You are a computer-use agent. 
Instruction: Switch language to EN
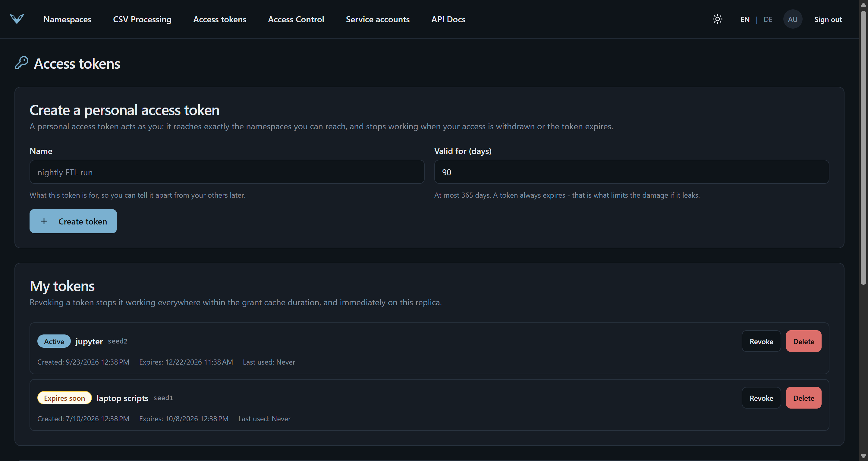click(x=745, y=19)
